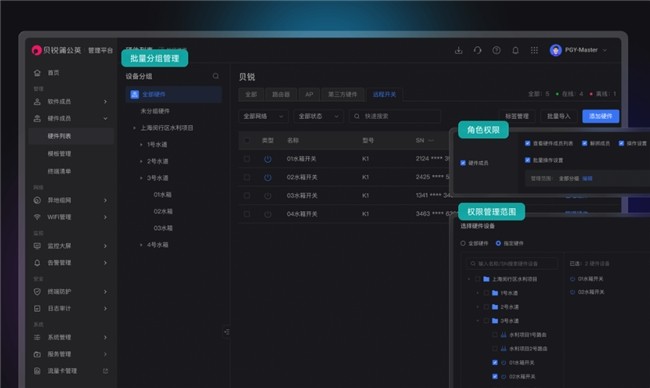Image resolution: width=650 pixels, height=388 pixels.
Task: Click the 日志审计 sidebar icon
Action: coord(37,308)
